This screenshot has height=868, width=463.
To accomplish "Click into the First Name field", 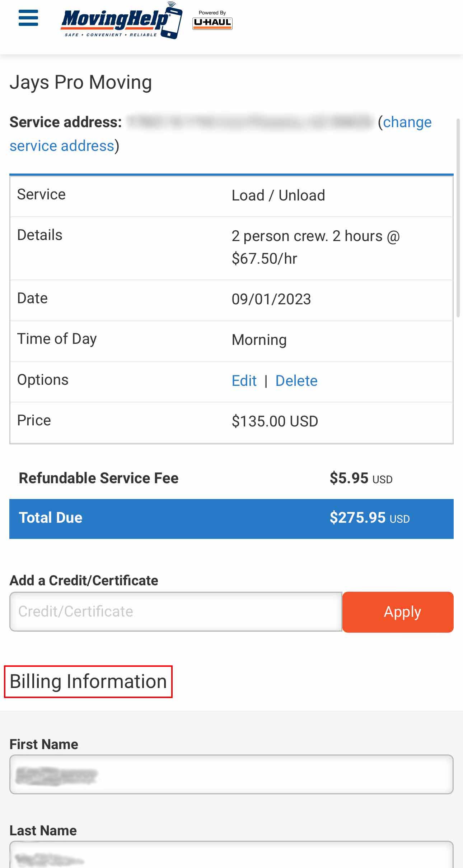I will click(231, 775).
